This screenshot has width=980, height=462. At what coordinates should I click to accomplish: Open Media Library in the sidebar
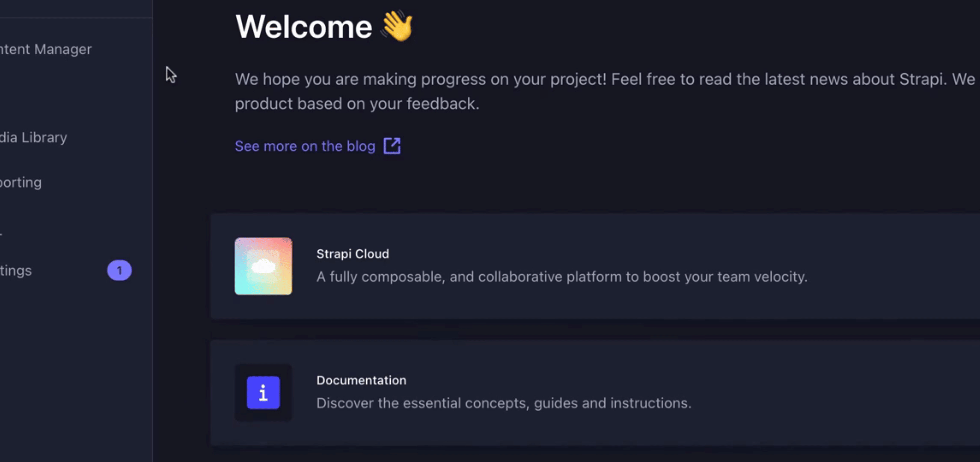point(33,137)
